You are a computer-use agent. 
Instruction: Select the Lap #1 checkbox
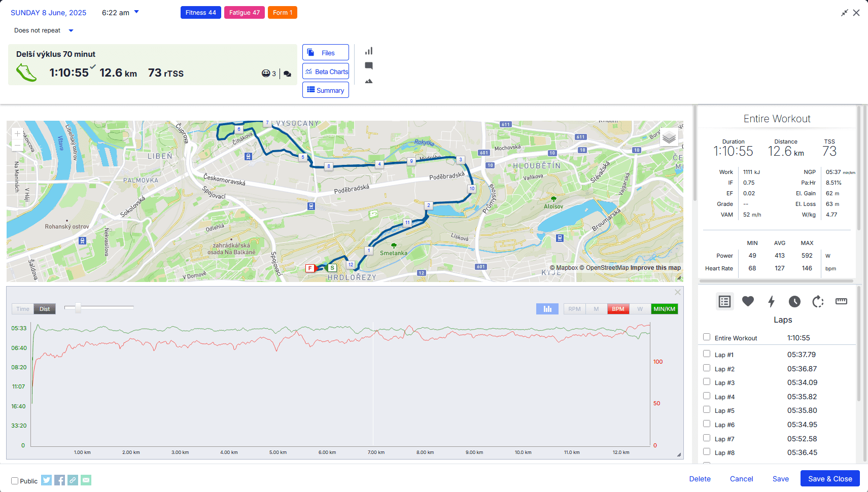click(x=707, y=354)
